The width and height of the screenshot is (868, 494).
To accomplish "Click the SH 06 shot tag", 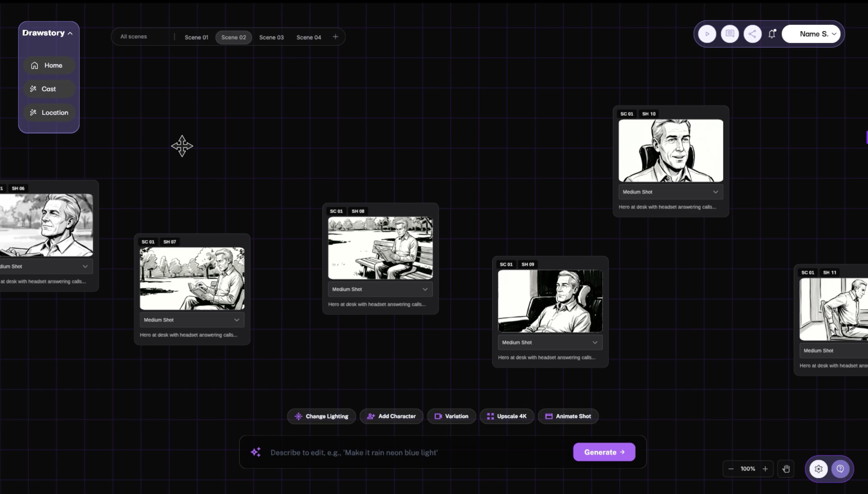I will click(x=18, y=189).
